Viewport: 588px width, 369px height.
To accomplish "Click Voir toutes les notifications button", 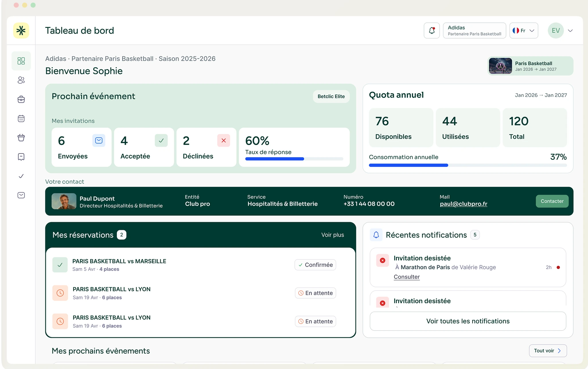I will [468, 321].
